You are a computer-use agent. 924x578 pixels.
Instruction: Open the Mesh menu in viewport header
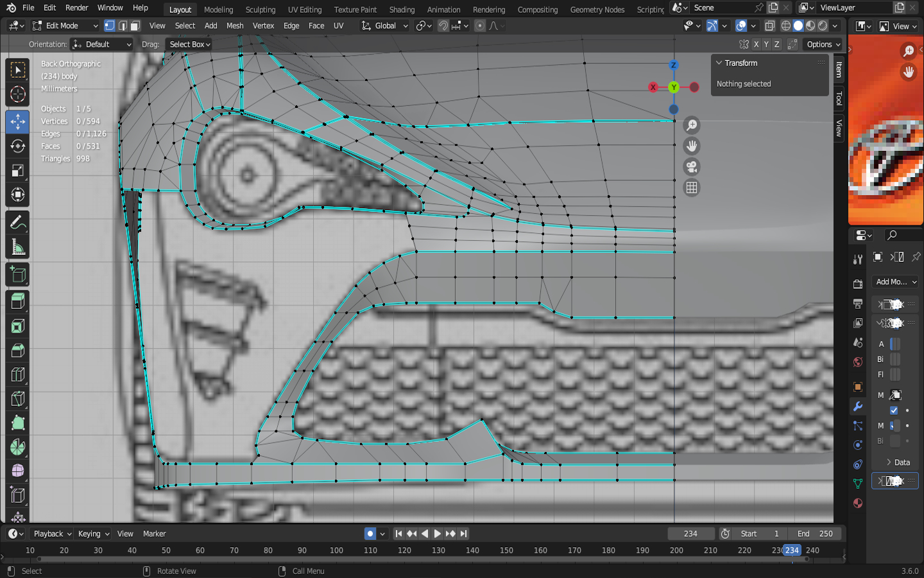pyautogui.click(x=235, y=26)
